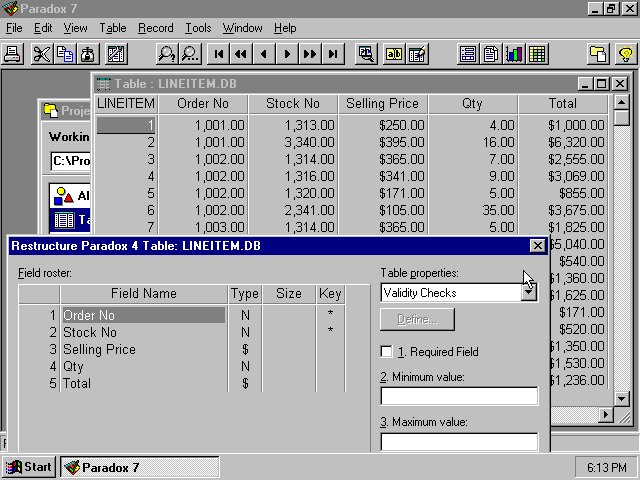
Task: Click the Field View 'ab' toolbar icon
Action: (x=394, y=54)
